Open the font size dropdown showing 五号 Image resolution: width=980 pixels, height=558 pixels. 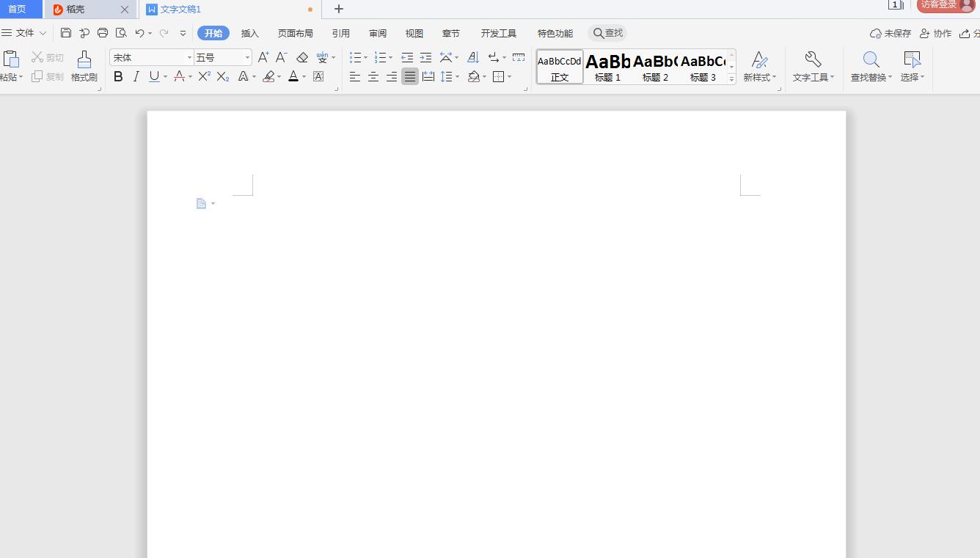pos(222,57)
